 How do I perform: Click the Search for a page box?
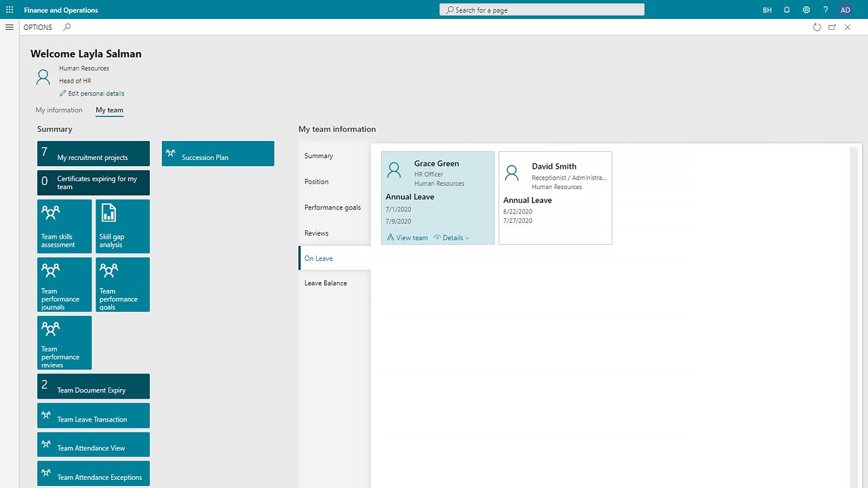pyautogui.click(x=542, y=10)
